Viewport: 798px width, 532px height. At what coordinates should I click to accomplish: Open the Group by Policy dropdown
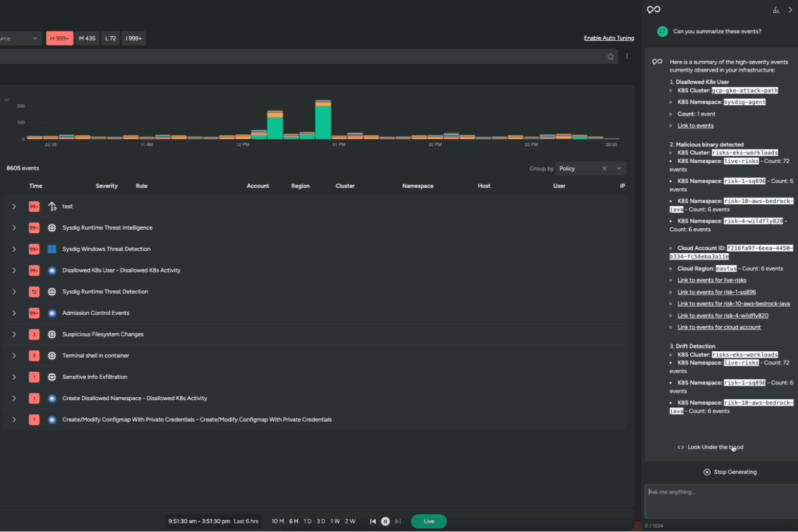point(591,168)
